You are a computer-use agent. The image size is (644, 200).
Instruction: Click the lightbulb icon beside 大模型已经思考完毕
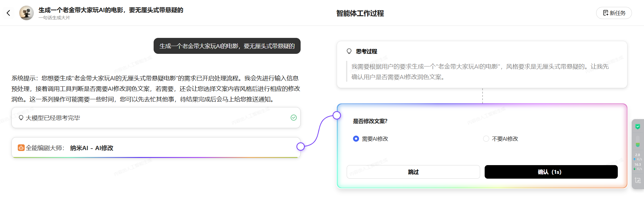pos(21,118)
